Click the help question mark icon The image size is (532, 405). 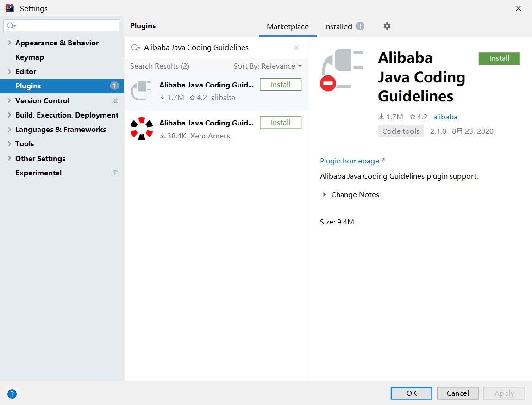point(12,394)
